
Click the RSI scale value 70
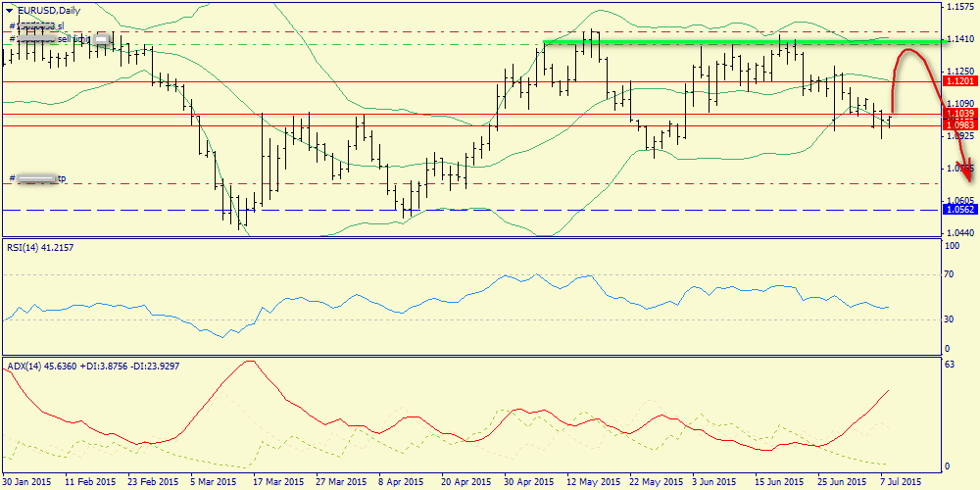(x=950, y=274)
